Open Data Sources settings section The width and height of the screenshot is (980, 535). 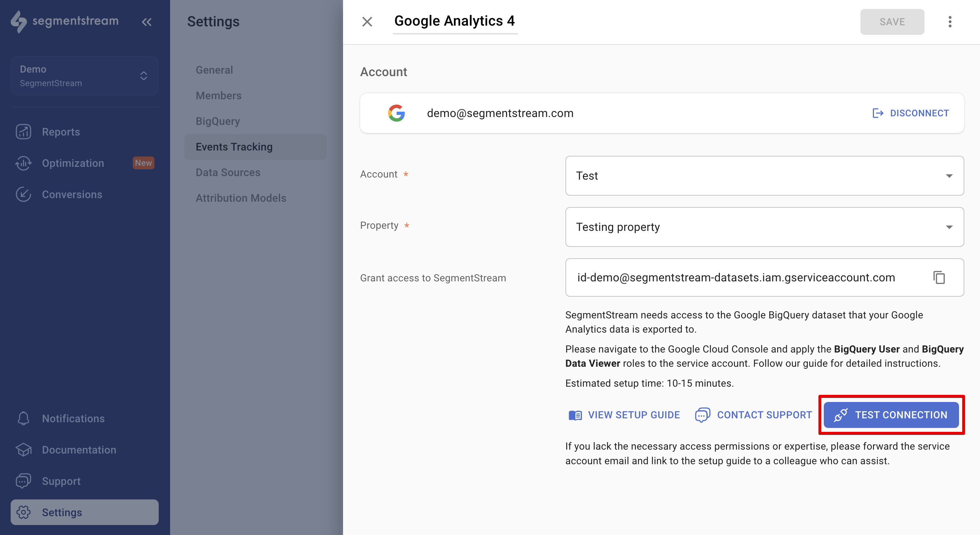point(228,172)
